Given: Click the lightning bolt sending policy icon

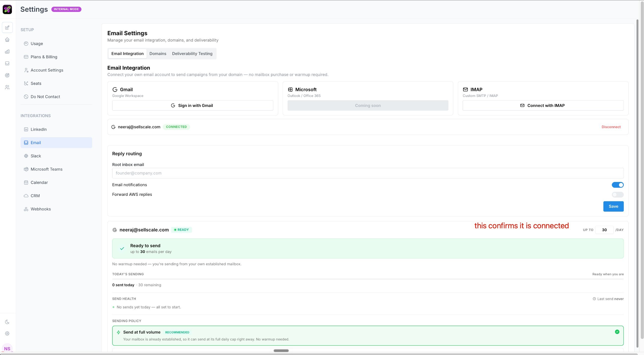Looking at the screenshot, I should [x=118, y=332].
